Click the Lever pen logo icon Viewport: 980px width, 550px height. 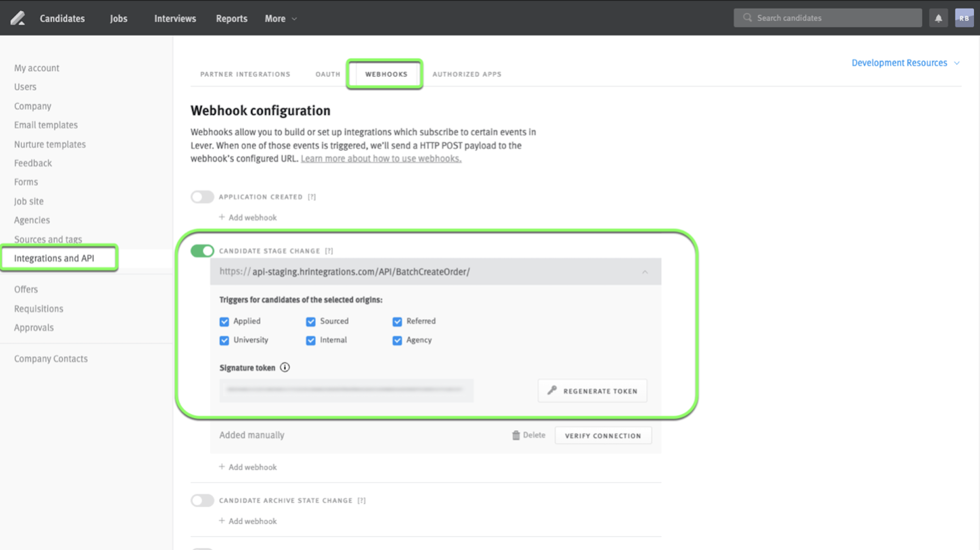pos(18,18)
